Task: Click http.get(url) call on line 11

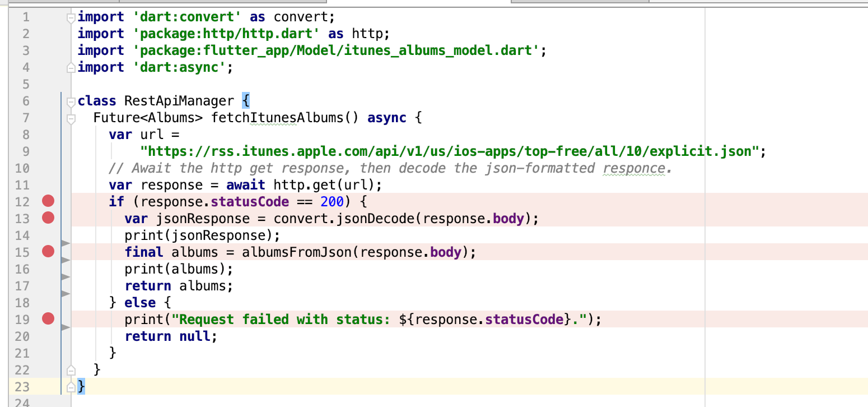Action: (325, 185)
